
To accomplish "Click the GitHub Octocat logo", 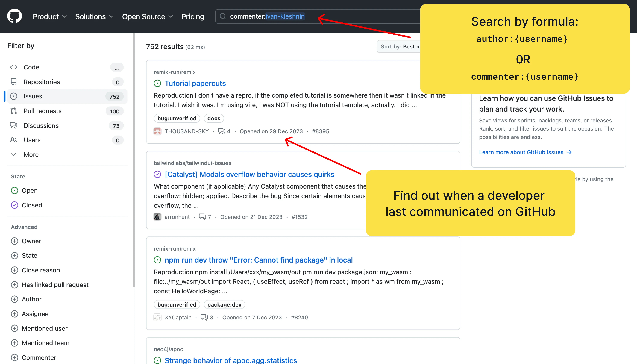I will pyautogui.click(x=15, y=16).
